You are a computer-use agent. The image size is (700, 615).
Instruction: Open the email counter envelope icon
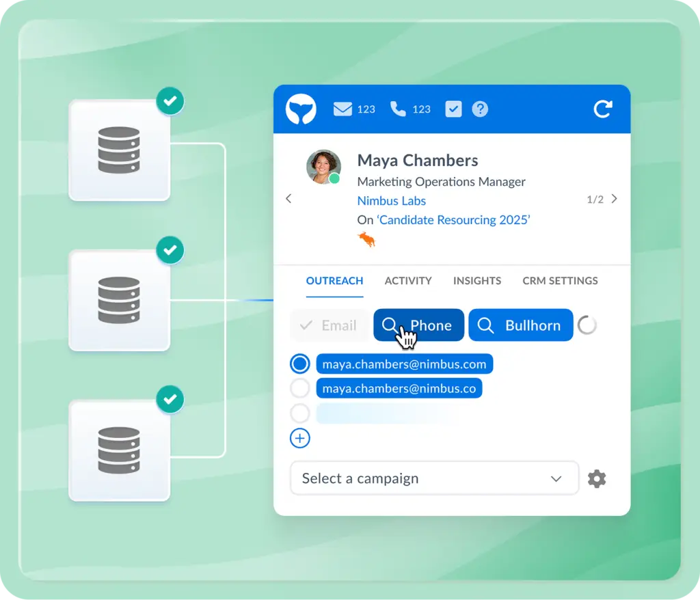pos(342,109)
